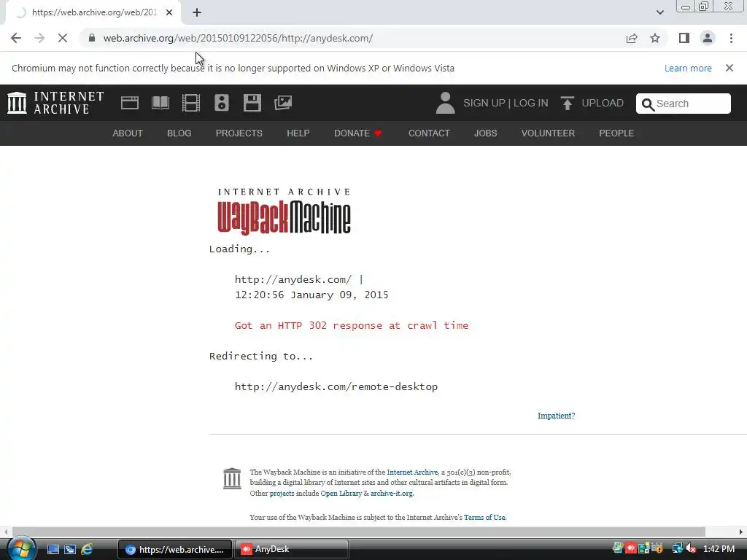Click the scrollbar right arrow
The height and width of the screenshot is (560, 747).
741,532
